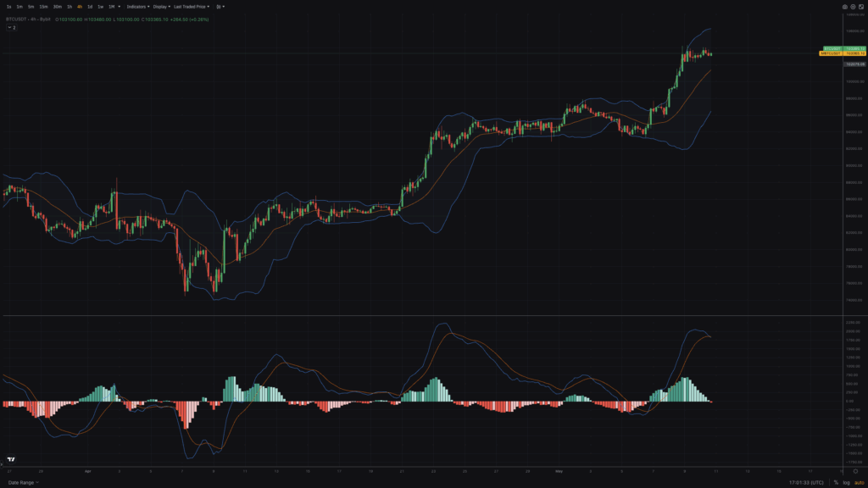868x488 pixels.
Task: Expand the Display dropdown
Action: tap(161, 6)
